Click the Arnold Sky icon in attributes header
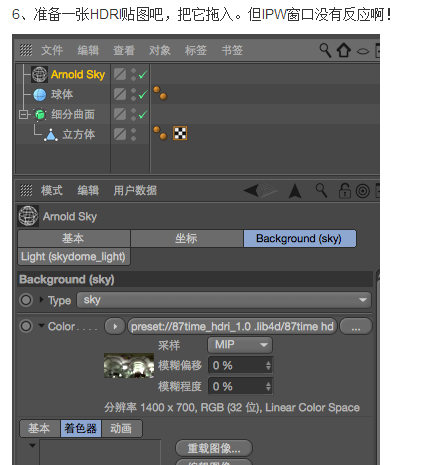The width and height of the screenshot is (435, 465). [x=28, y=216]
